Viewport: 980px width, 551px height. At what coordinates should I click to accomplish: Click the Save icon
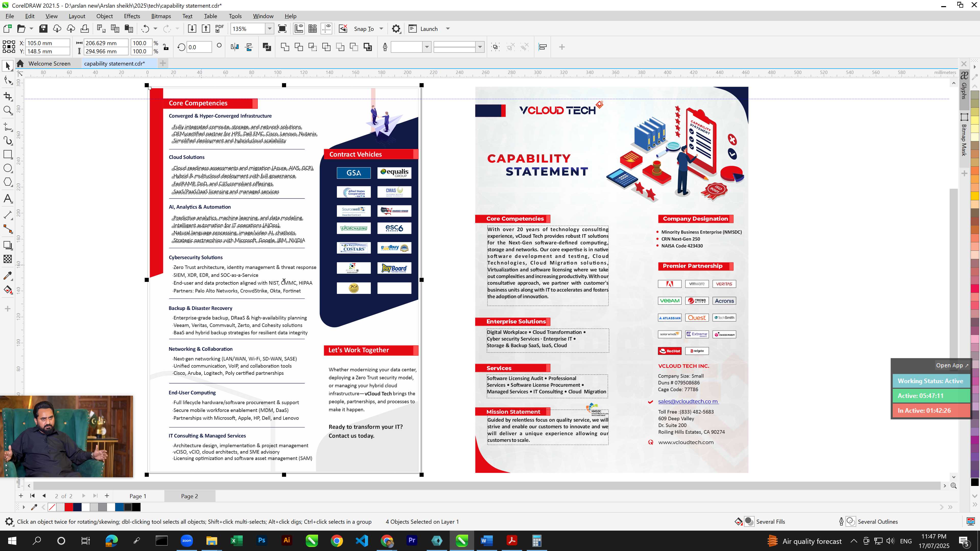tap(43, 29)
